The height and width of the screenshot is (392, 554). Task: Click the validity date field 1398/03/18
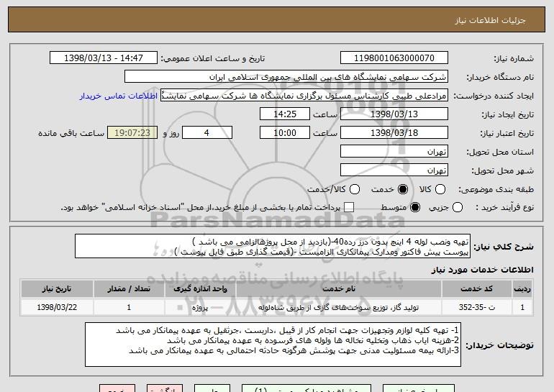pyautogui.click(x=394, y=133)
